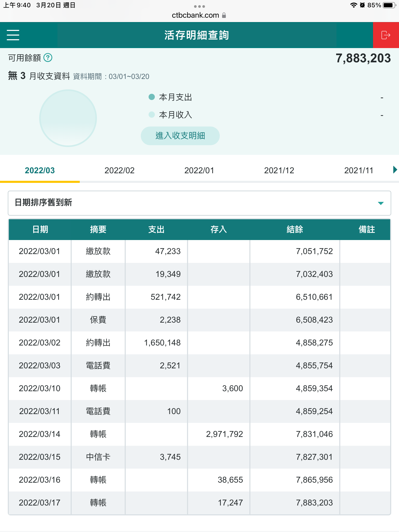This screenshot has height=532, width=399.
Task: Select the 2021/12 month tab
Action: click(x=279, y=170)
